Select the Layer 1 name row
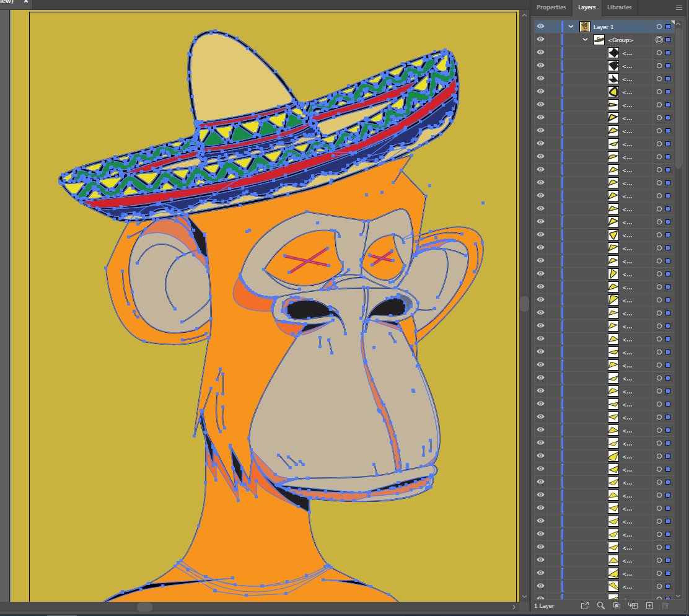The height and width of the screenshot is (616, 689). pyautogui.click(x=603, y=27)
